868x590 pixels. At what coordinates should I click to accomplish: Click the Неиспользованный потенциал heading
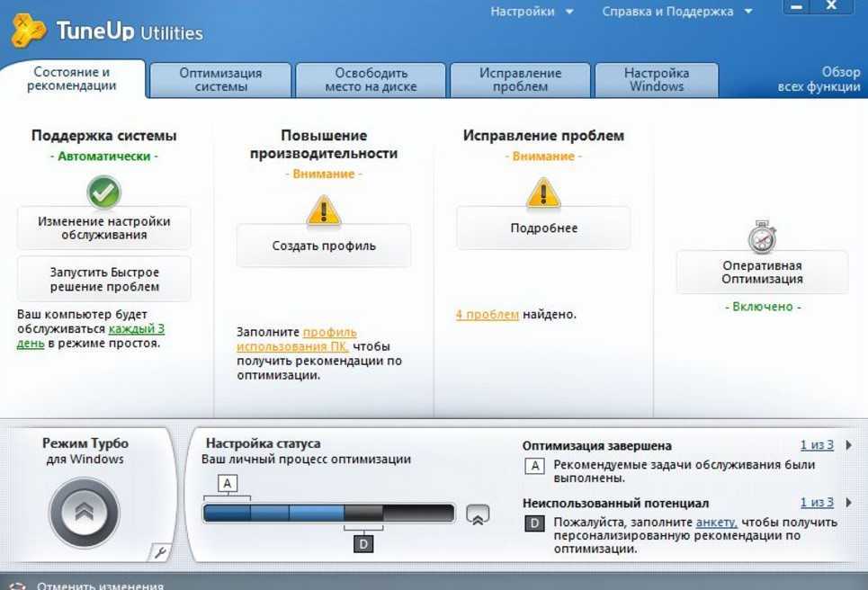click(615, 503)
